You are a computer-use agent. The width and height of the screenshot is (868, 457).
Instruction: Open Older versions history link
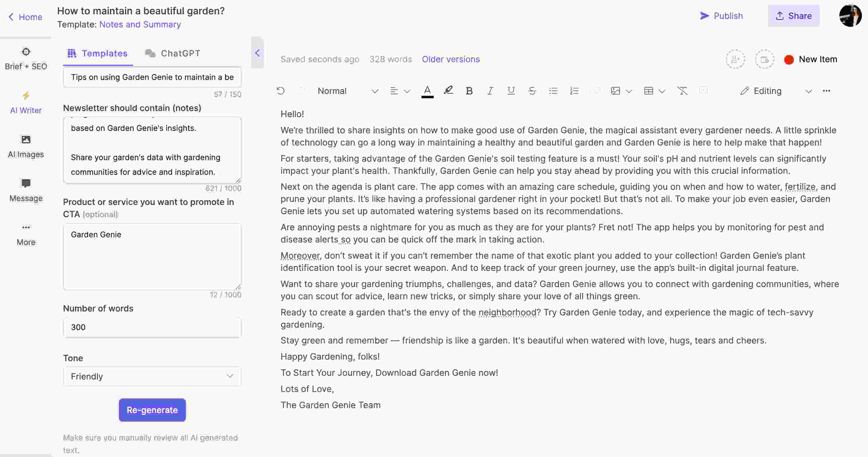pyautogui.click(x=451, y=59)
